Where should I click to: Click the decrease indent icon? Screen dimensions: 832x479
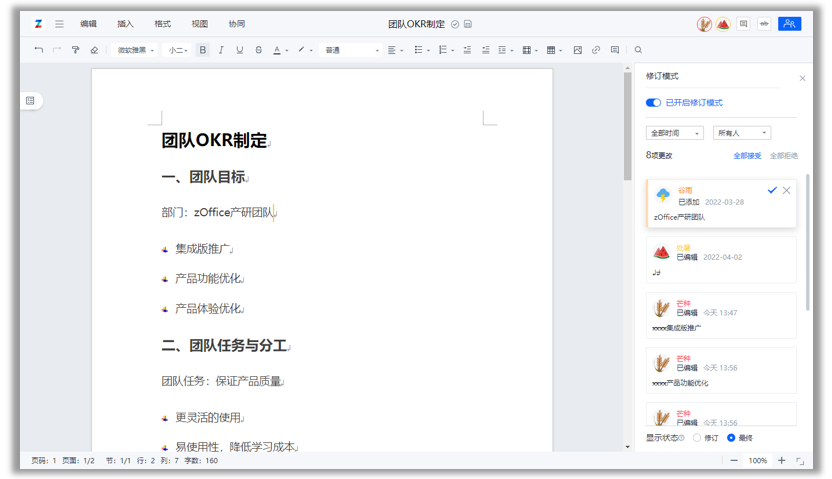[x=467, y=50]
